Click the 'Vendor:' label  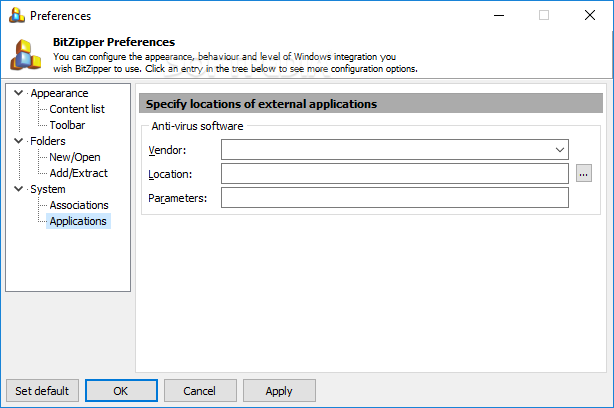point(167,150)
